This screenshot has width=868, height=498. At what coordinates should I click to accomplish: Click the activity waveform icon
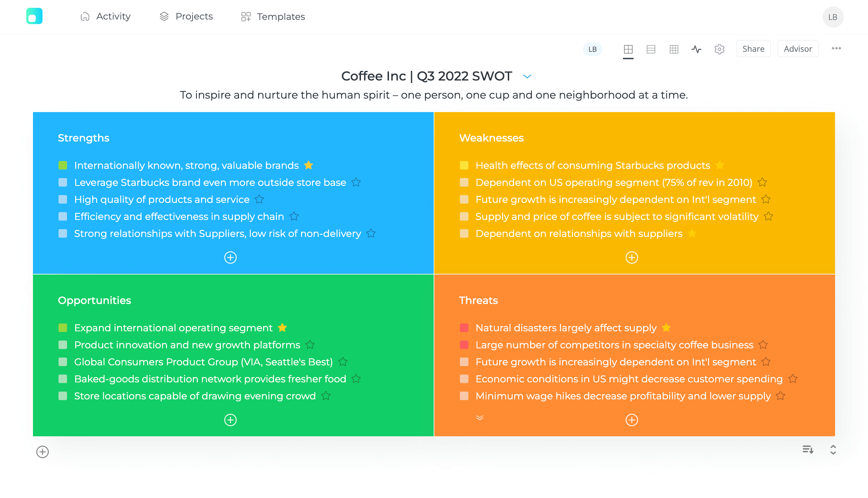click(x=696, y=48)
